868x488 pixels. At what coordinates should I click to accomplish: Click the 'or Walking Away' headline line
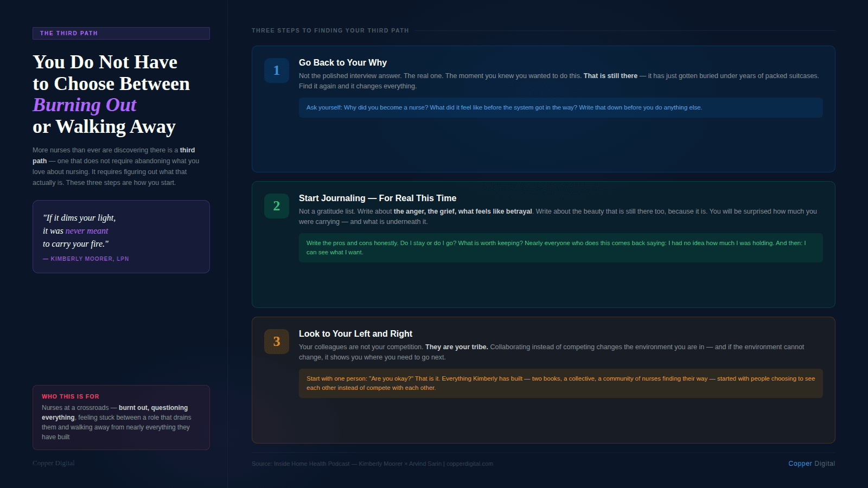coord(104,127)
